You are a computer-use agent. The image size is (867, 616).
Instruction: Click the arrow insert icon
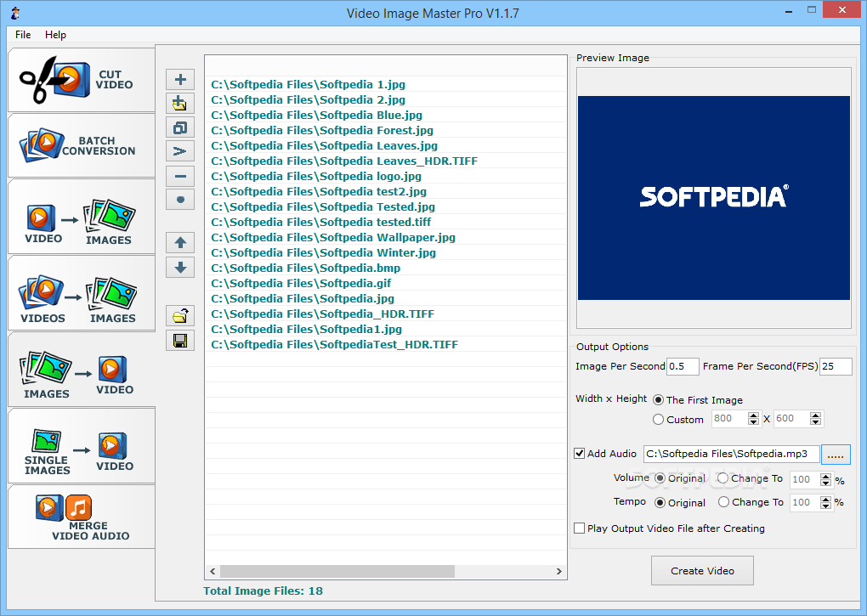[180, 151]
